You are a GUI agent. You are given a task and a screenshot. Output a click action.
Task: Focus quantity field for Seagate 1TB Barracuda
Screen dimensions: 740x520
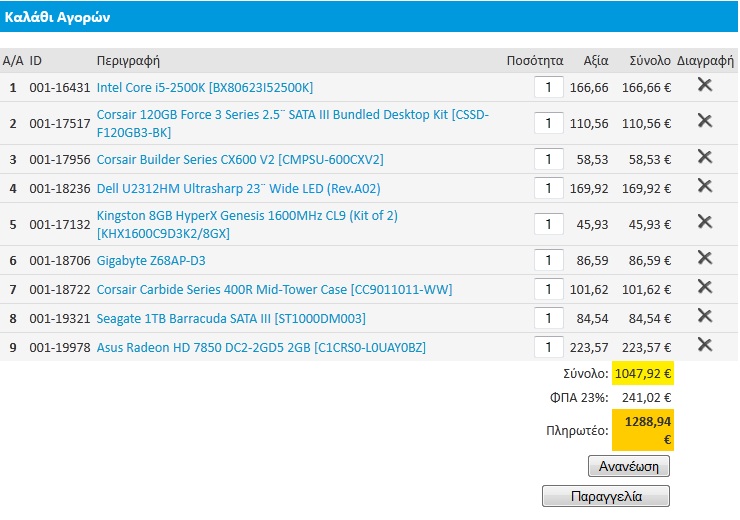548,318
